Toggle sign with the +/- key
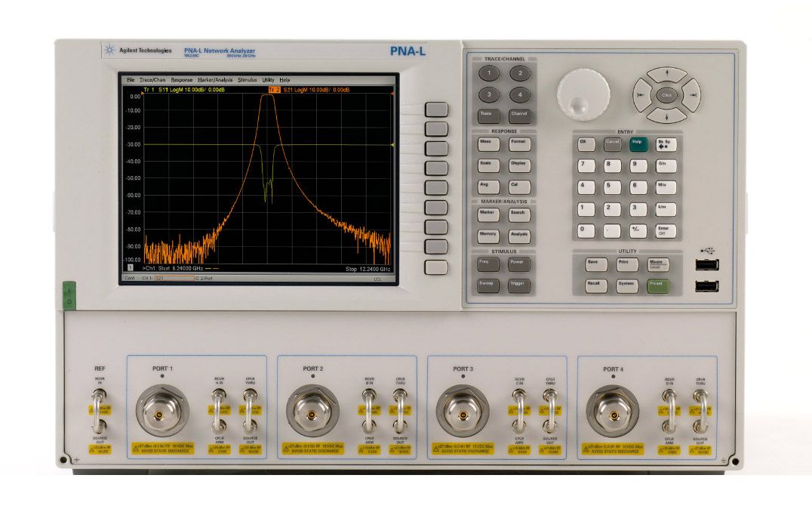 click(638, 230)
